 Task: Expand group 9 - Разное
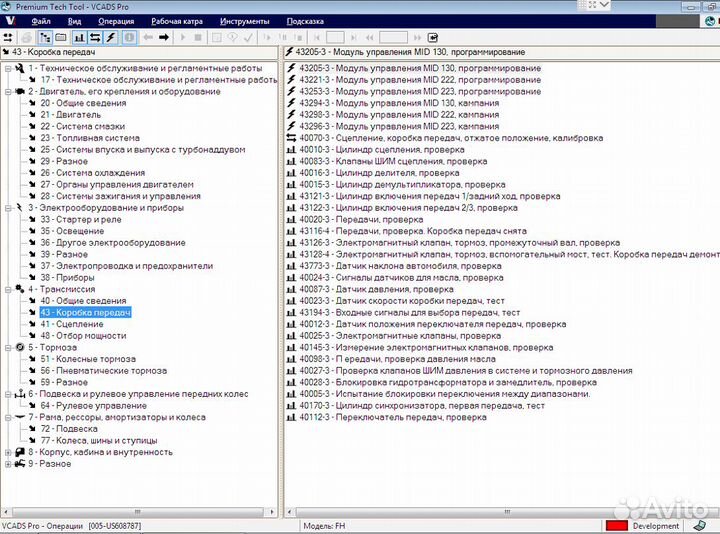[x=8, y=464]
